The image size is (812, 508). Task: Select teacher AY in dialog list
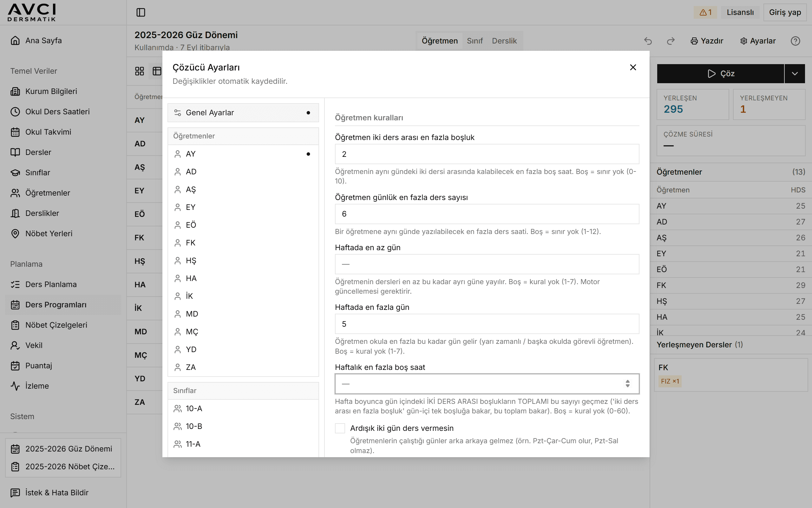[243, 154]
